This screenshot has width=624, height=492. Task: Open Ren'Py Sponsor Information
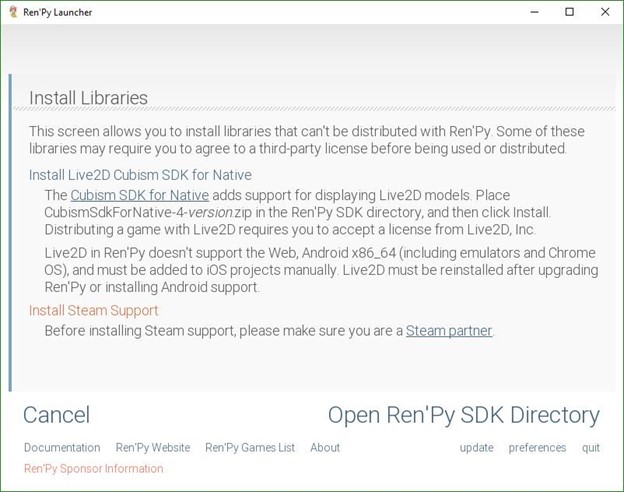click(x=93, y=469)
